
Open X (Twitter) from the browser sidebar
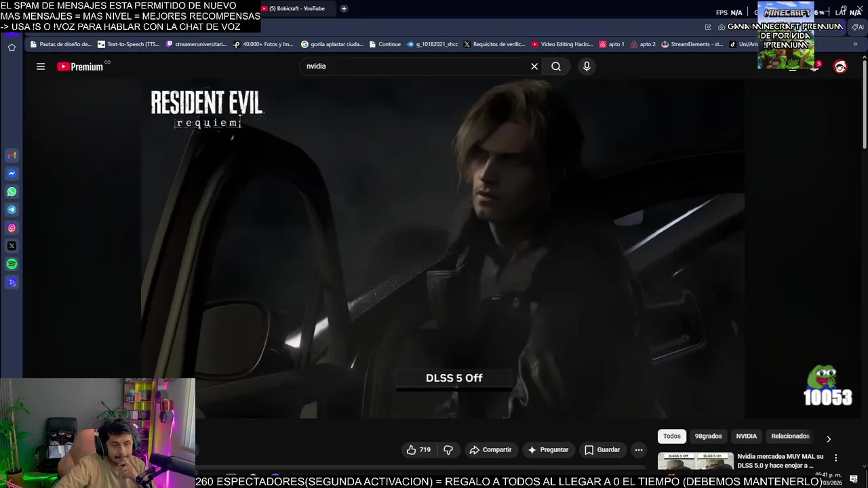click(x=12, y=246)
